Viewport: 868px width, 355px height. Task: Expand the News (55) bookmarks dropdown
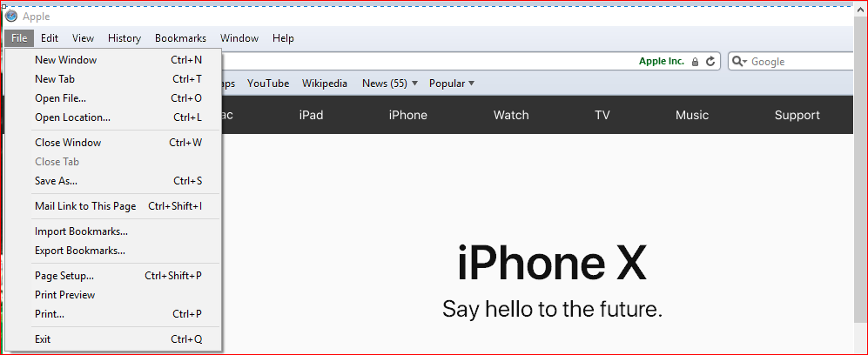tap(414, 84)
